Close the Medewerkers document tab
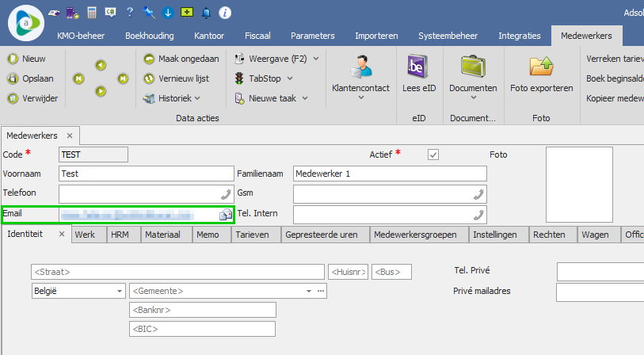644x355 pixels. coord(70,136)
